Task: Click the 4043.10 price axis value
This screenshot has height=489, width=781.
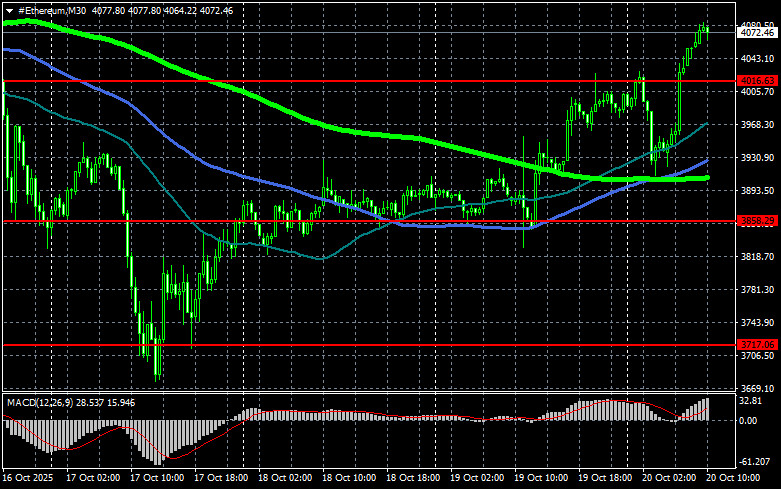Action: (757, 59)
